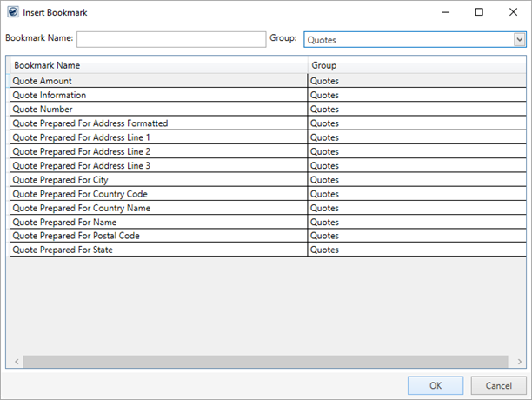
Task: Click the Insert Bookmark app icon
Action: (12, 12)
